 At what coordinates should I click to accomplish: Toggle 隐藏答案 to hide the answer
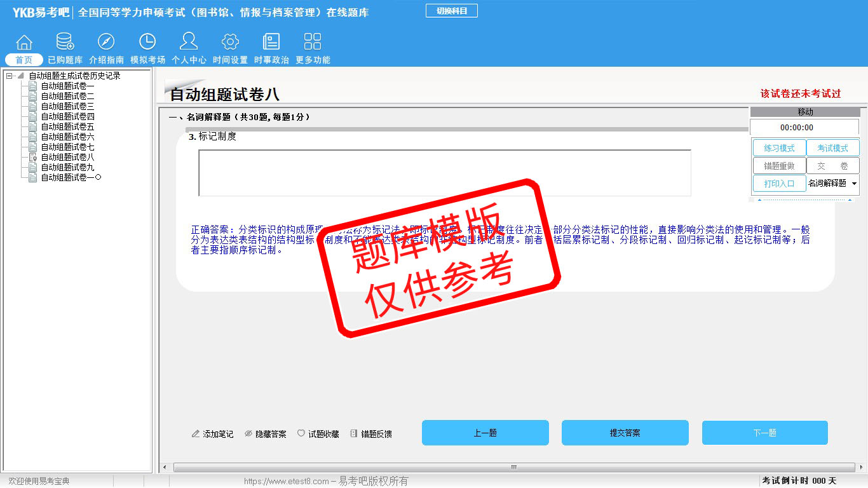coord(266,434)
